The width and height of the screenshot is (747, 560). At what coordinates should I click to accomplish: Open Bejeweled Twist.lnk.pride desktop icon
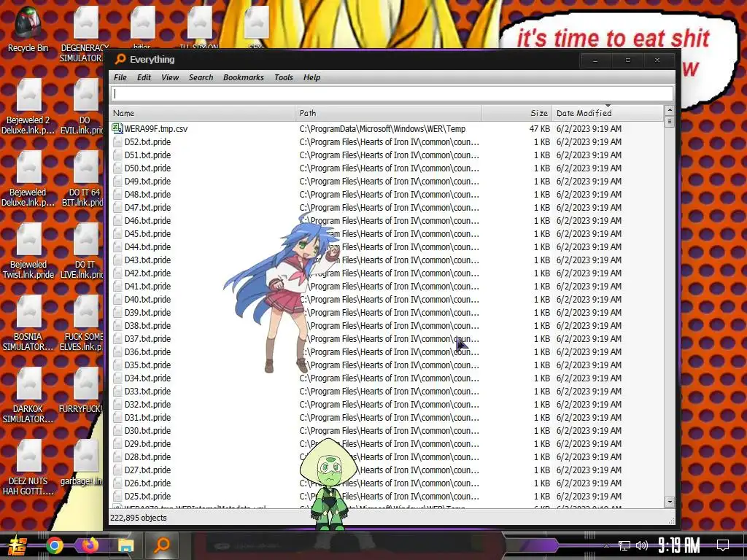(28, 251)
